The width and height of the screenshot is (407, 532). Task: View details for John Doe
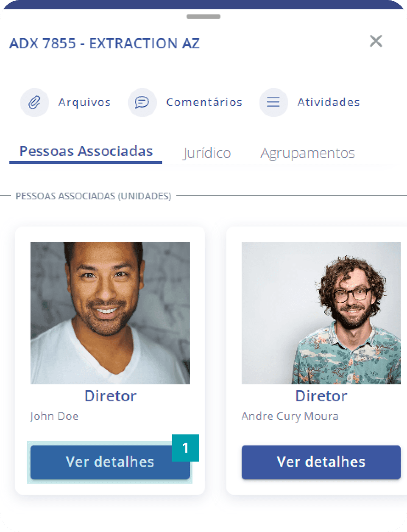[x=110, y=462]
